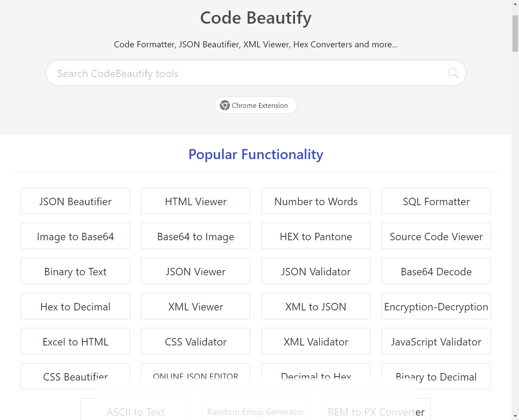Launch the HTML Viewer tool
The height and width of the screenshot is (420, 519).
click(x=196, y=201)
